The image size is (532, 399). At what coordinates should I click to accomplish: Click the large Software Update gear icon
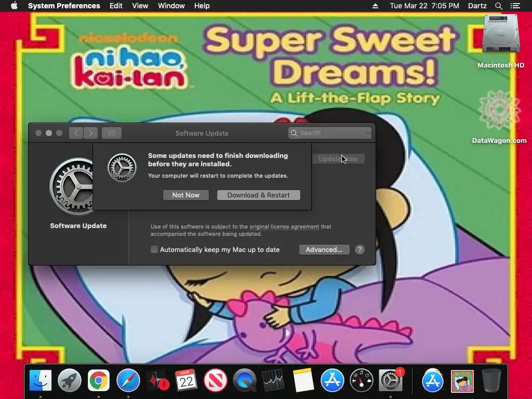[71, 187]
